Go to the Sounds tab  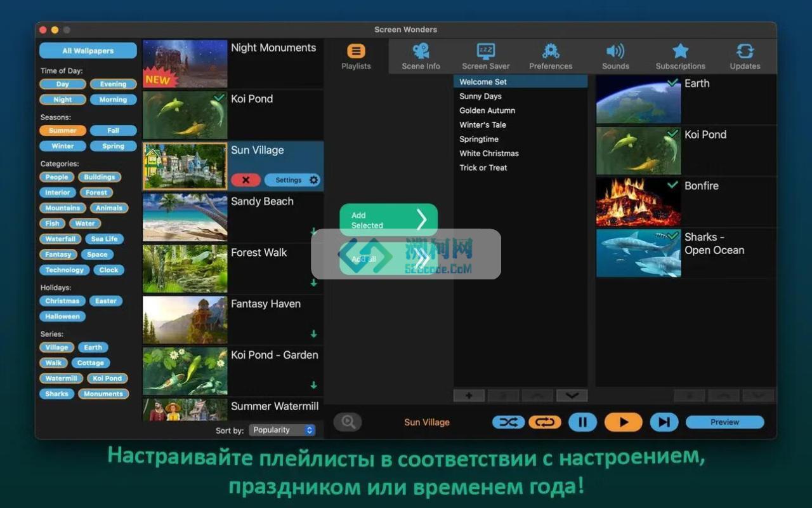point(615,57)
